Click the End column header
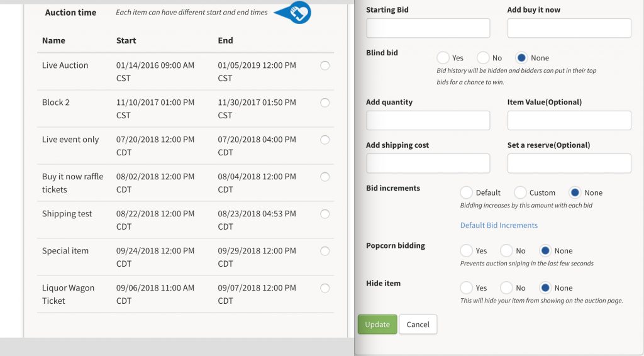This screenshot has height=356, width=644. (x=226, y=40)
